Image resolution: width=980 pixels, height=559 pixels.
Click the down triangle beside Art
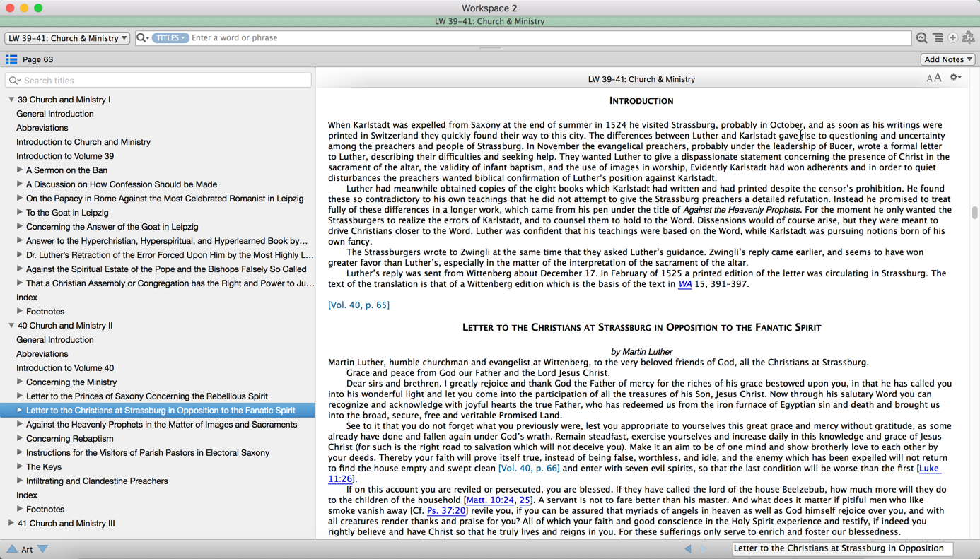point(43,549)
